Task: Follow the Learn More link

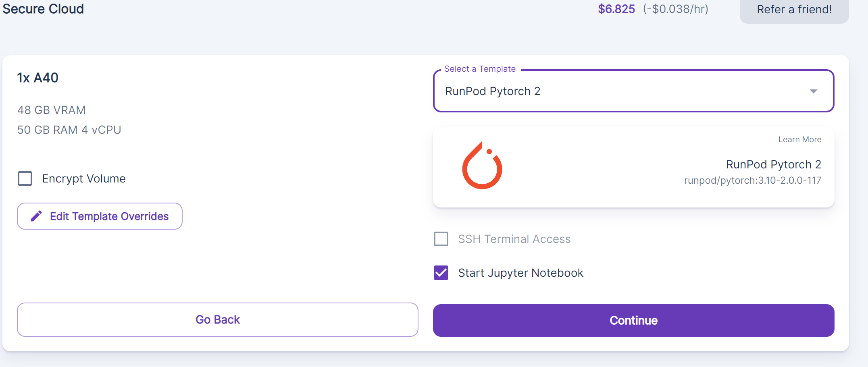Action: pyautogui.click(x=799, y=139)
